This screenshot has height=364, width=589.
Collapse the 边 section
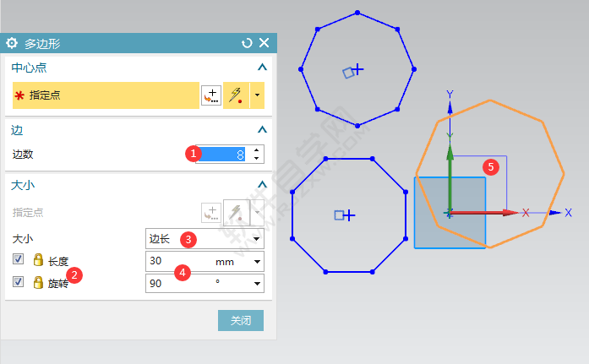point(262,130)
